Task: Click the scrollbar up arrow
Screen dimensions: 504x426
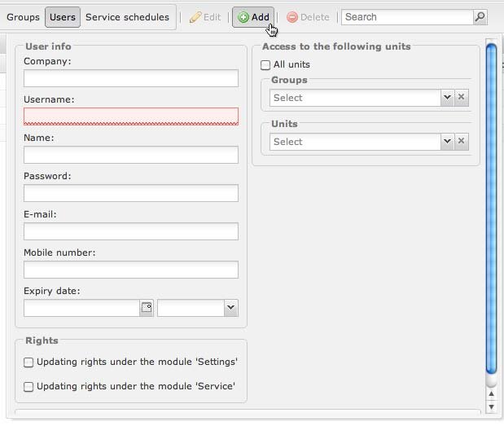Action: [491, 394]
